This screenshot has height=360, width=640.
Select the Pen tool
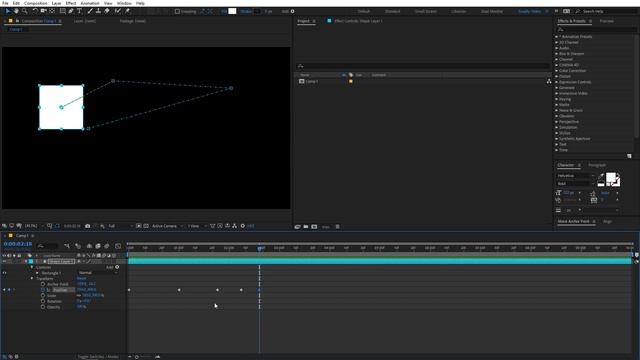click(x=71, y=11)
